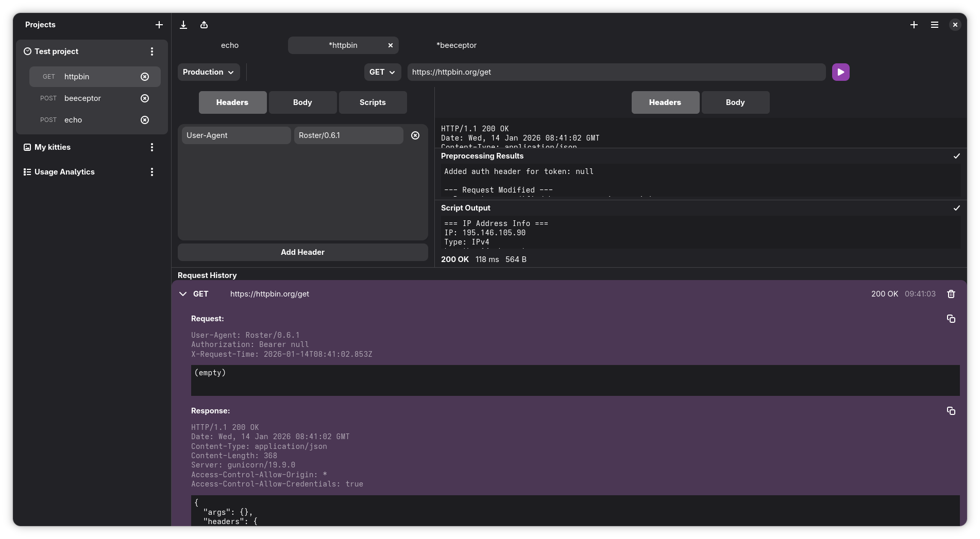980x539 pixels.
Task: Click the export upload icon in toolbar
Action: point(204,25)
